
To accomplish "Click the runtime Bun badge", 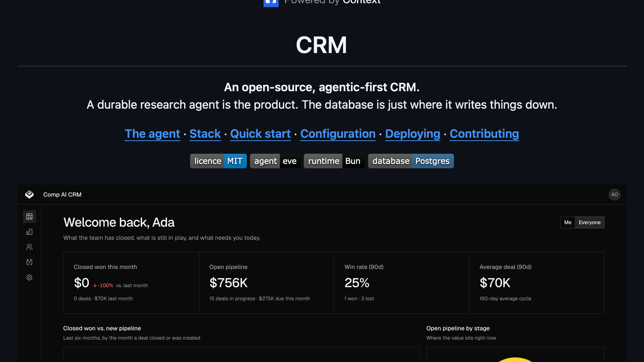I will 334,161.
